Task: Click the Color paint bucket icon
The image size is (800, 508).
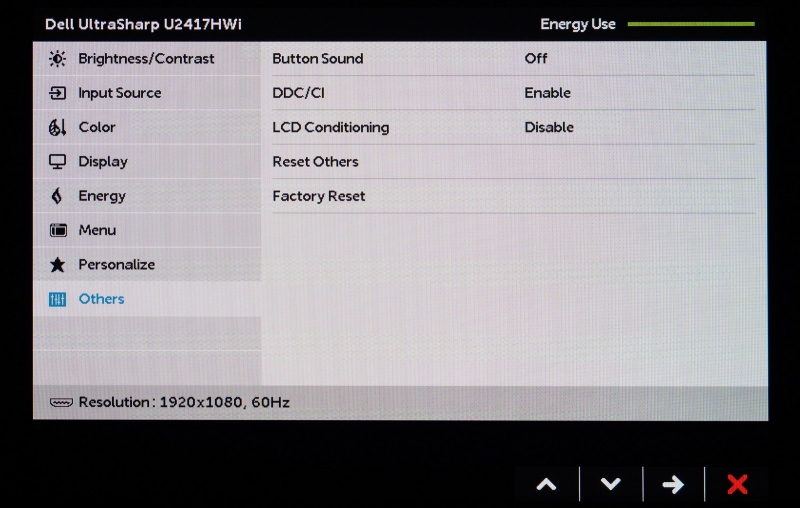Action: coord(57,127)
